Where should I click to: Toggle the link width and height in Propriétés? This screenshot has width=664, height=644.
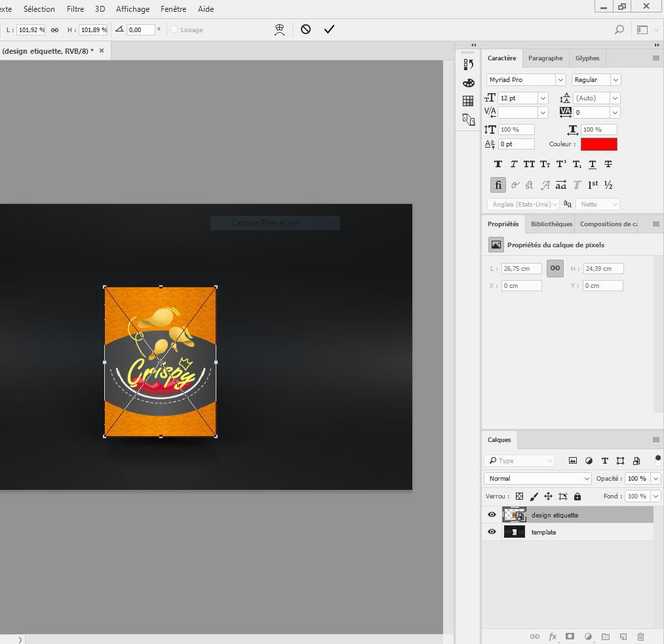[555, 268]
